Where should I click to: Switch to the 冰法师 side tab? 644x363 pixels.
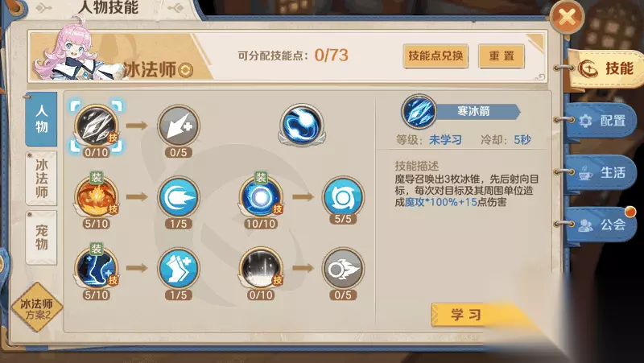pyautogui.click(x=41, y=178)
